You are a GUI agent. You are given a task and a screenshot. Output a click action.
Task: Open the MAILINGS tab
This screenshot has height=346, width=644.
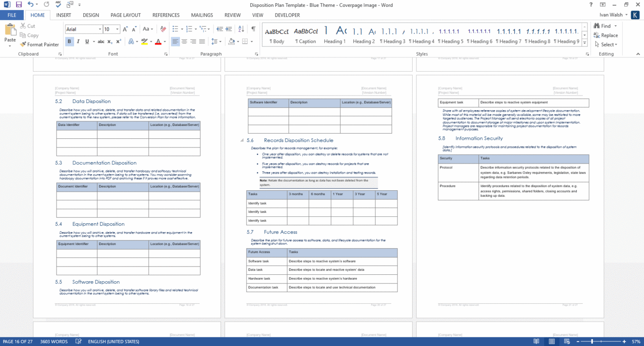coord(202,15)
